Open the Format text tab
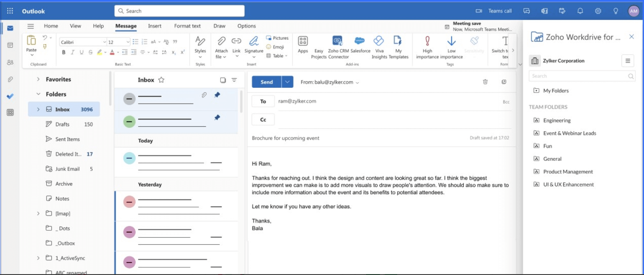 point(187,26)
